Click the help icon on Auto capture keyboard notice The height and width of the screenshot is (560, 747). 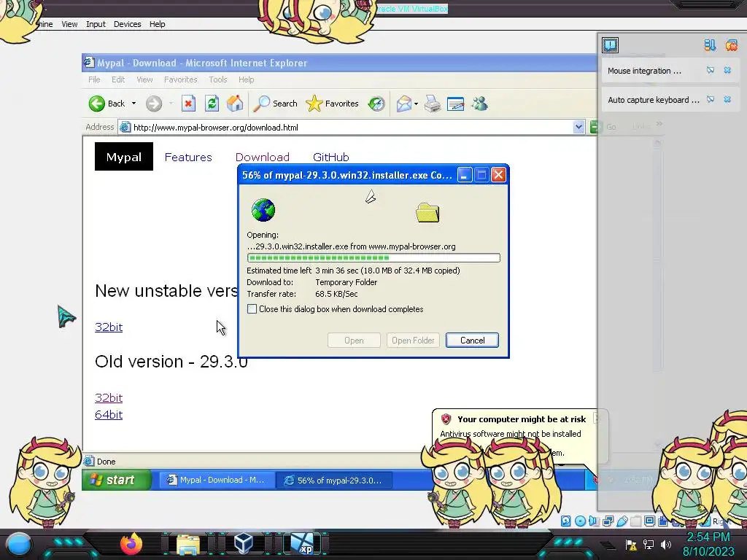point(711,99)
